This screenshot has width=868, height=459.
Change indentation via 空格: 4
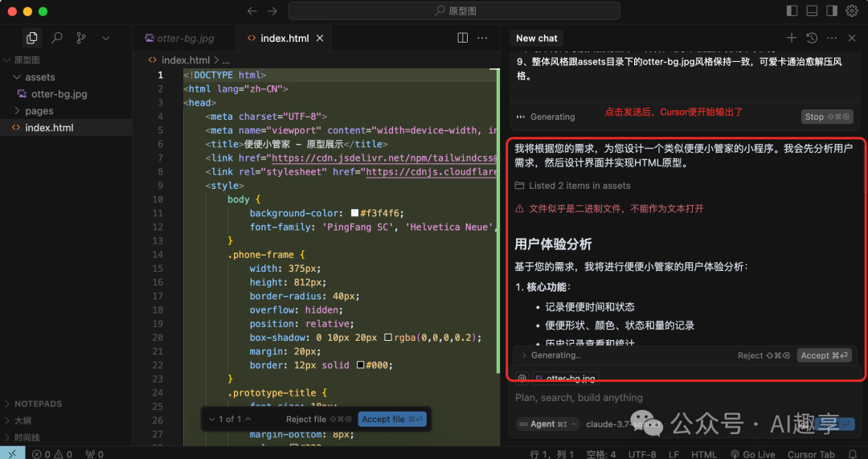click(x=601, y=454)
